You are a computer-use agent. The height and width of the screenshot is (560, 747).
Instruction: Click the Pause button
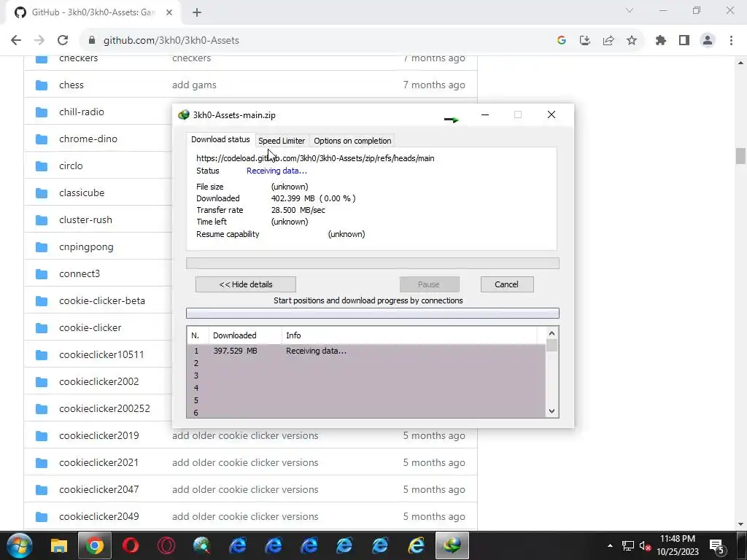429,284
